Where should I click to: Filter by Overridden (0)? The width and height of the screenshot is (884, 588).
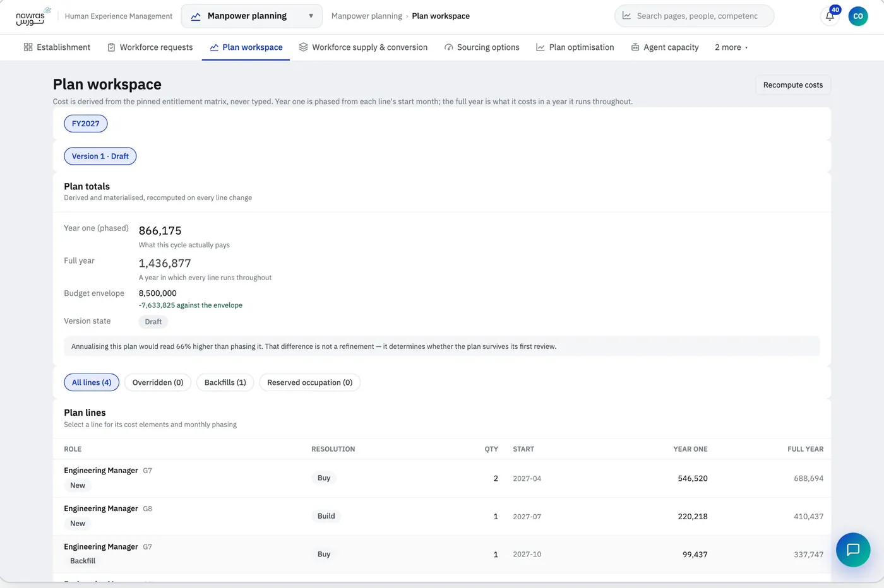[158, 382]
